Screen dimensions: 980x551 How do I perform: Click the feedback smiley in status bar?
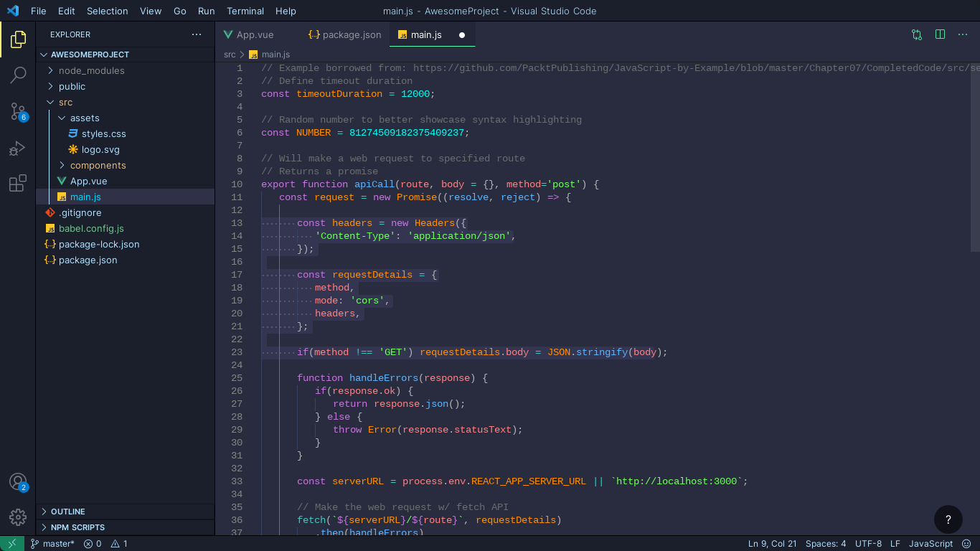[x=966, y=544]
